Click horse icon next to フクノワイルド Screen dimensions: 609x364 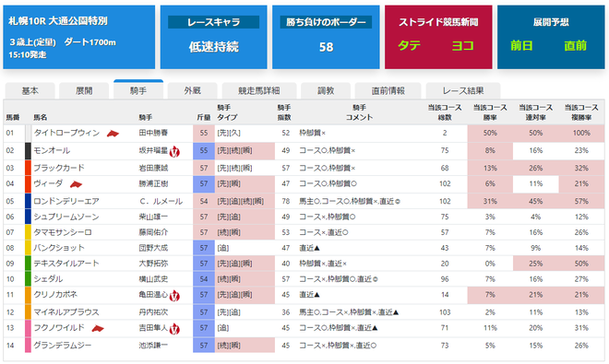[98, 329]
